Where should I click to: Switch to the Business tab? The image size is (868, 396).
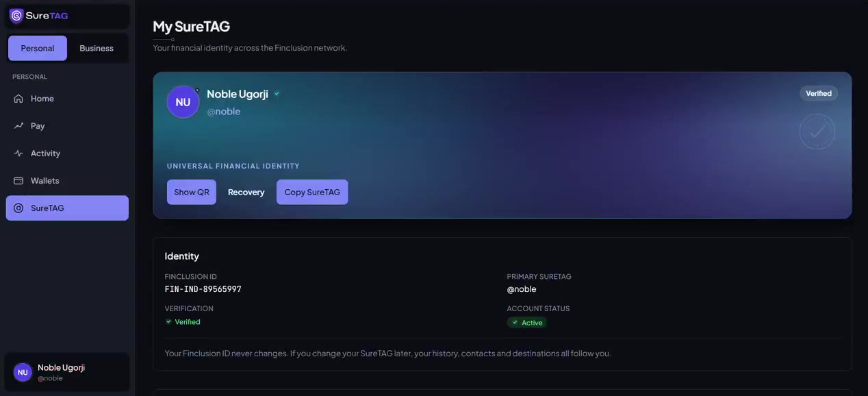coord(97,49)
